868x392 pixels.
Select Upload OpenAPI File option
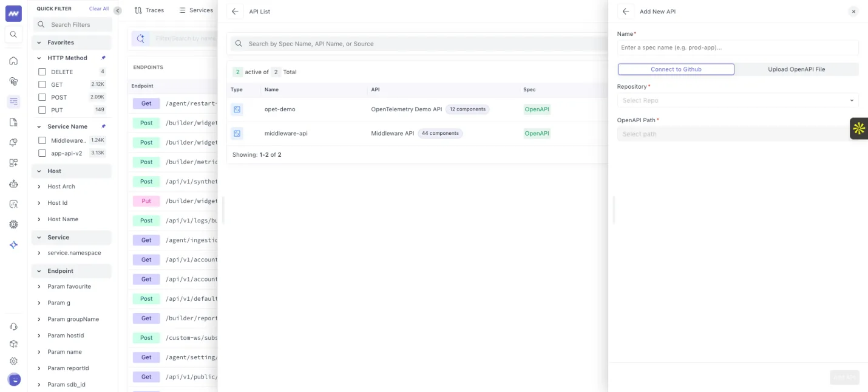click(x=796, y=69)
